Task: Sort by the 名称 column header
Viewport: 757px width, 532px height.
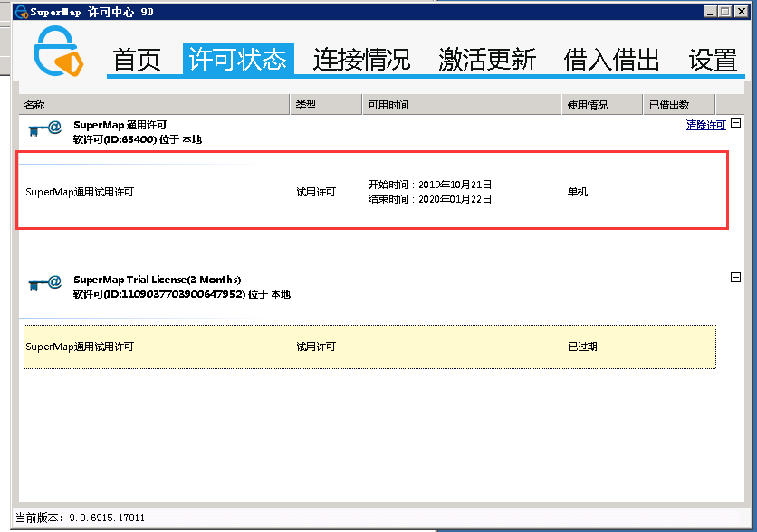Action: click(x=154, y=105)
